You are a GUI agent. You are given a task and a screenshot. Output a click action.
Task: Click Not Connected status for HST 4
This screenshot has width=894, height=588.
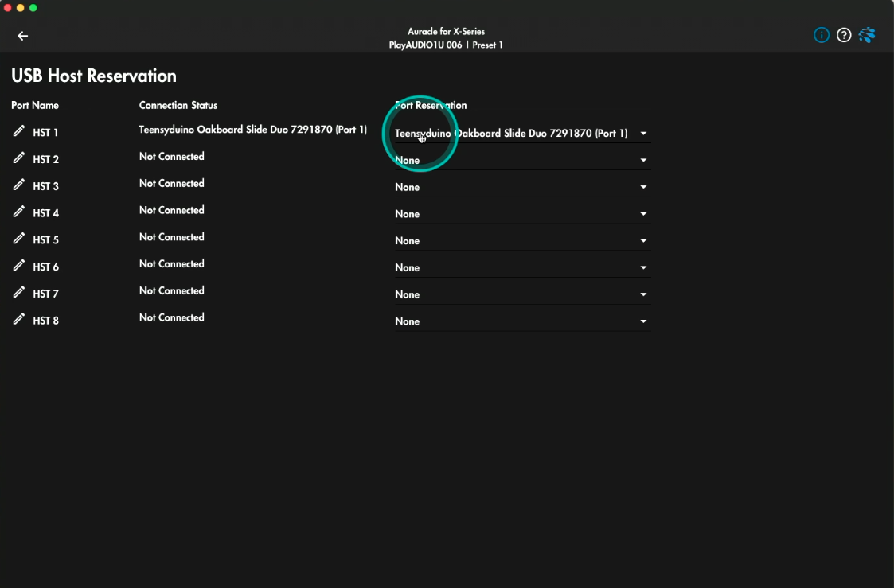pyautogui.click(x=172, y=210)
